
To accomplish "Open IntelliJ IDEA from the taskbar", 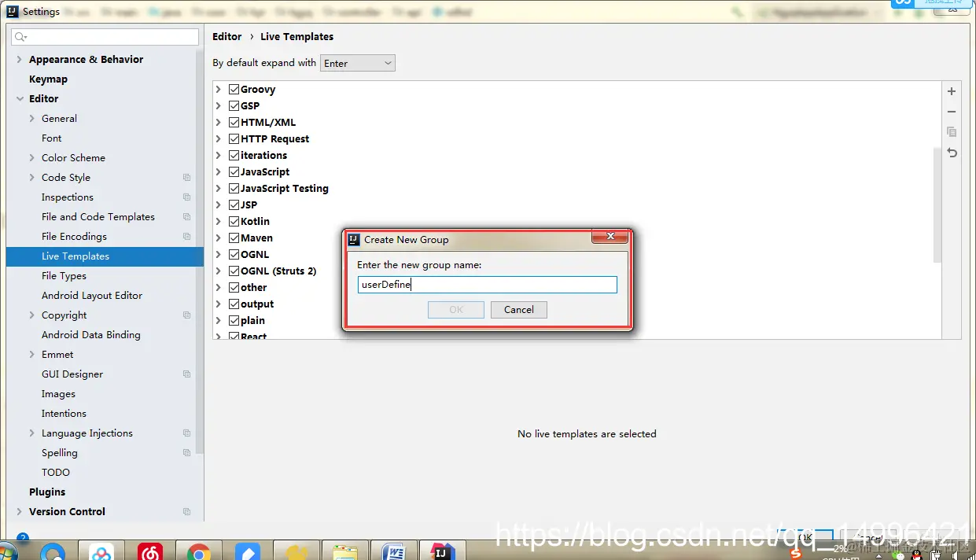I will tap(441, 551).
